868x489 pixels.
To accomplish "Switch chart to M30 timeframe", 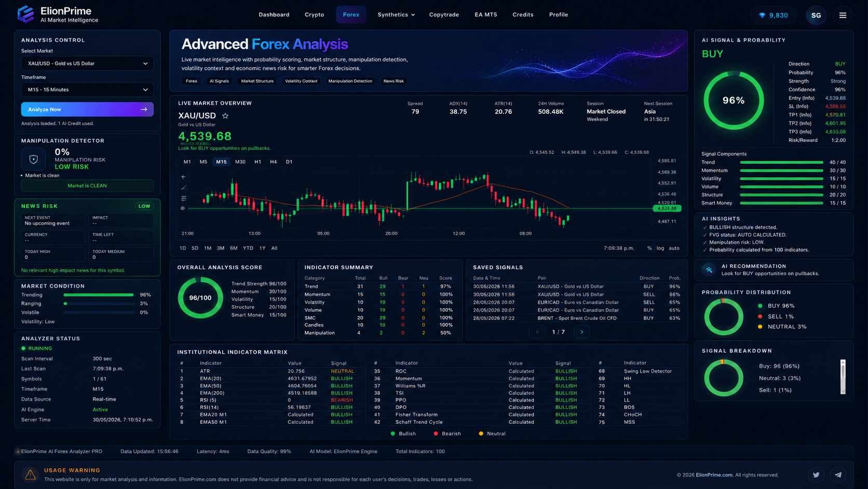I will click(x=240, y=162).
